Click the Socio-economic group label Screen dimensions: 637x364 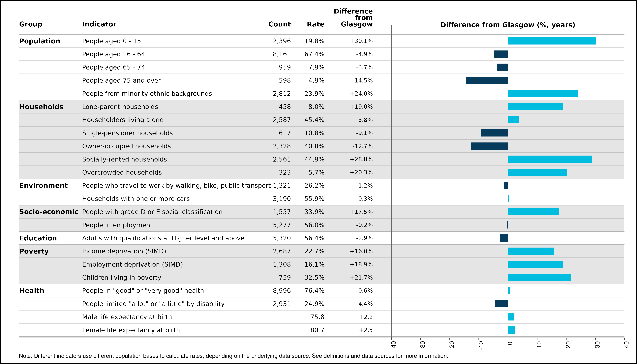point(49,212)
